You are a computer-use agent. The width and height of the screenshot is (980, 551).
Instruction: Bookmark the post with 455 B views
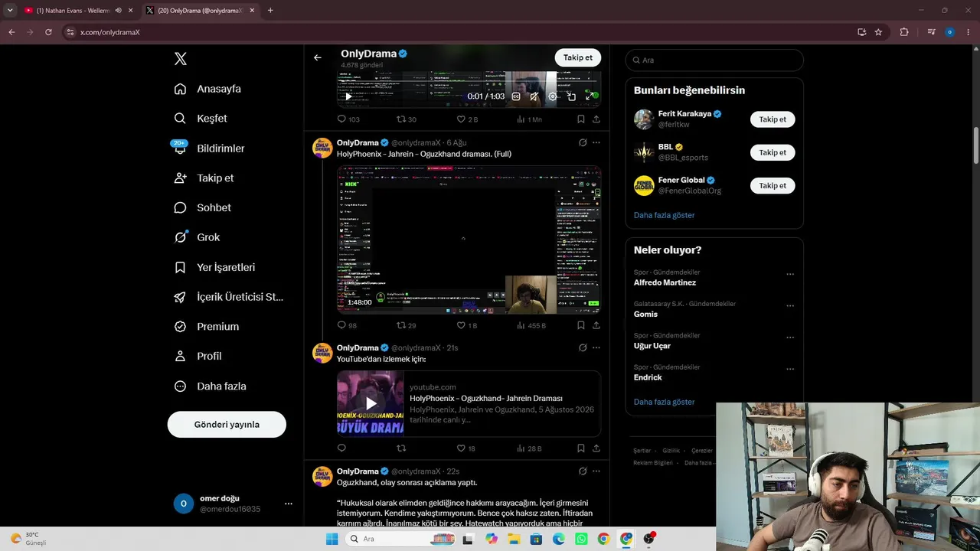(x=581, y=325)
